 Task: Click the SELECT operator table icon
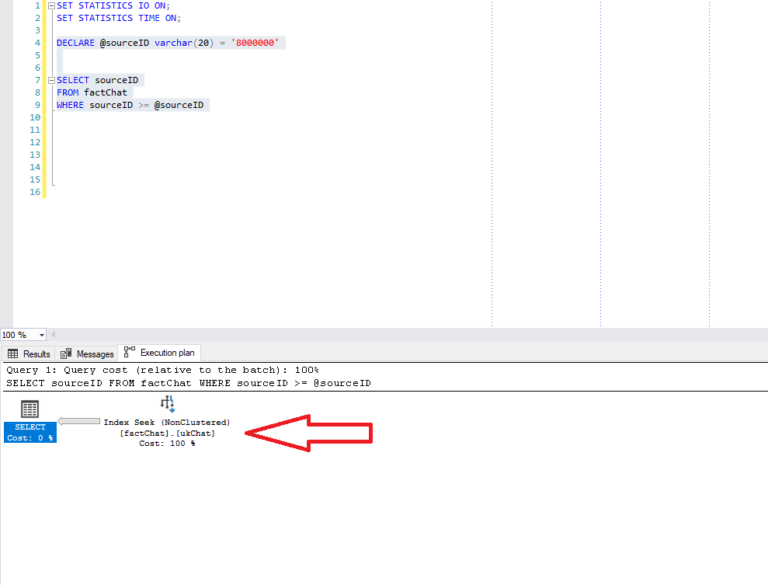30,408
